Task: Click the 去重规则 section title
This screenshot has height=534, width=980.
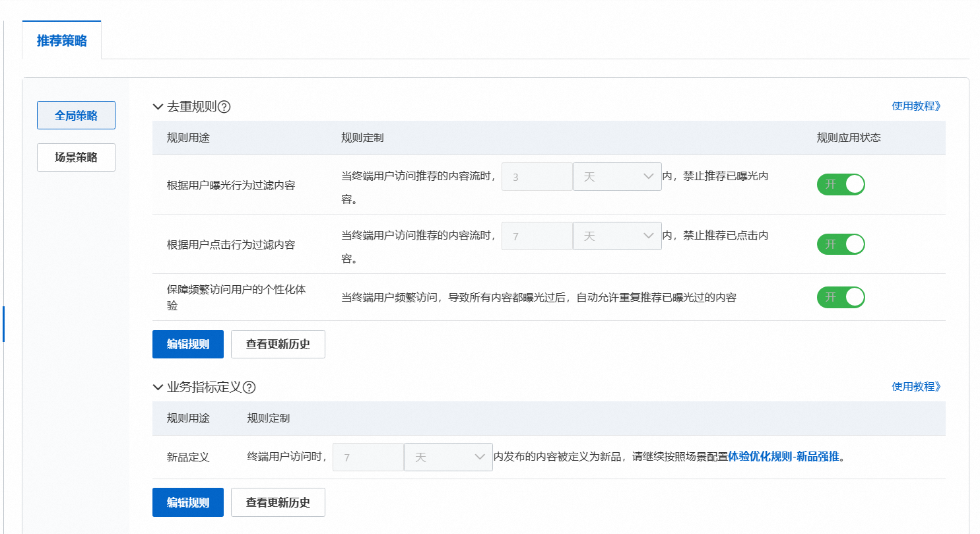Action: [x=192, y=107]
